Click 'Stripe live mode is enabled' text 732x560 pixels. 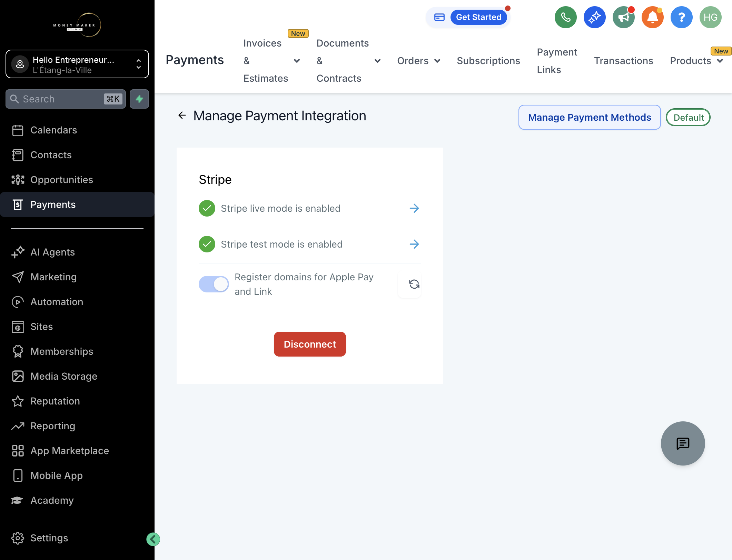click(x=280, y=208)
